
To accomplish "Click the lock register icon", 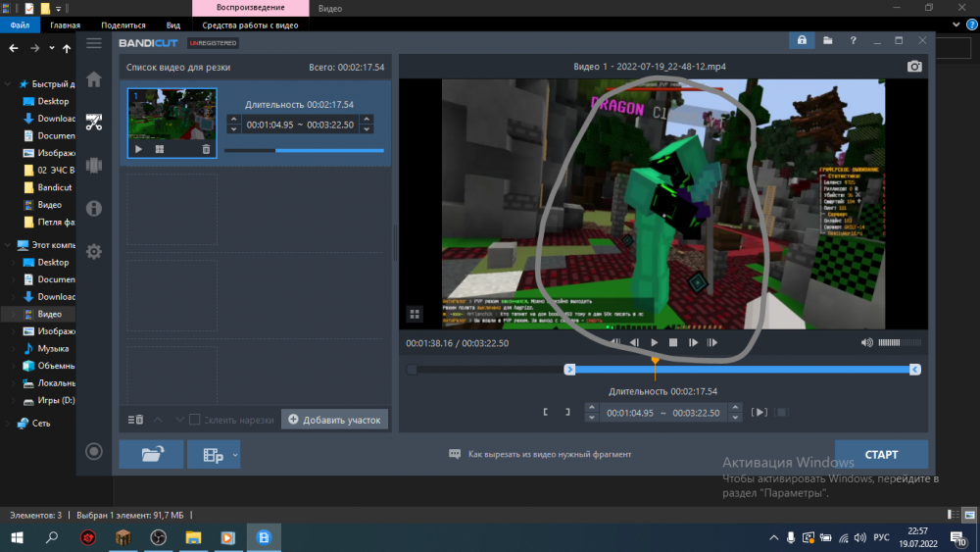I will [802, 40].
